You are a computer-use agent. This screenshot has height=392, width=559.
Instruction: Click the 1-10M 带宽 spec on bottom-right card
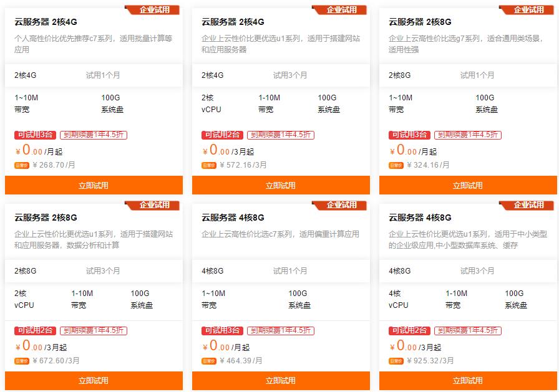click(x=454, y=300)
